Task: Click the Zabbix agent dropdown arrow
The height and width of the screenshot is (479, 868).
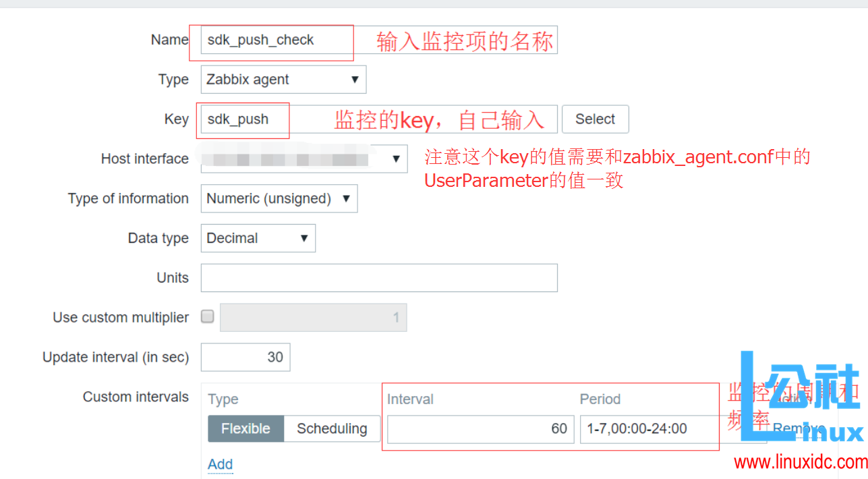Action: tap(355, 79)
